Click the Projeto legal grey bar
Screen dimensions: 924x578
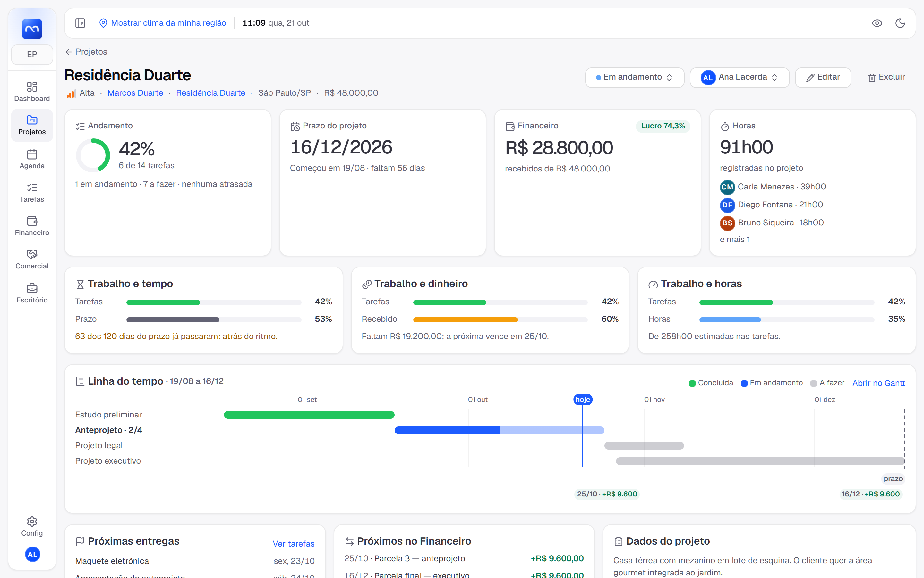(x=644, y=445)
